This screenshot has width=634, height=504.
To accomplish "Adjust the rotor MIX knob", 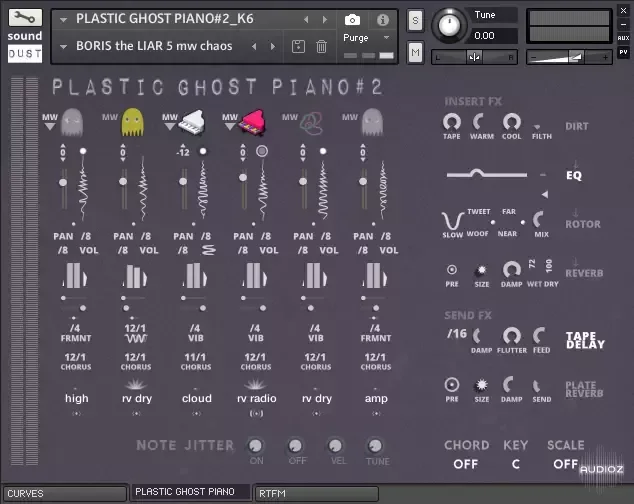I will pyautogui.click(x=539, y=220).
